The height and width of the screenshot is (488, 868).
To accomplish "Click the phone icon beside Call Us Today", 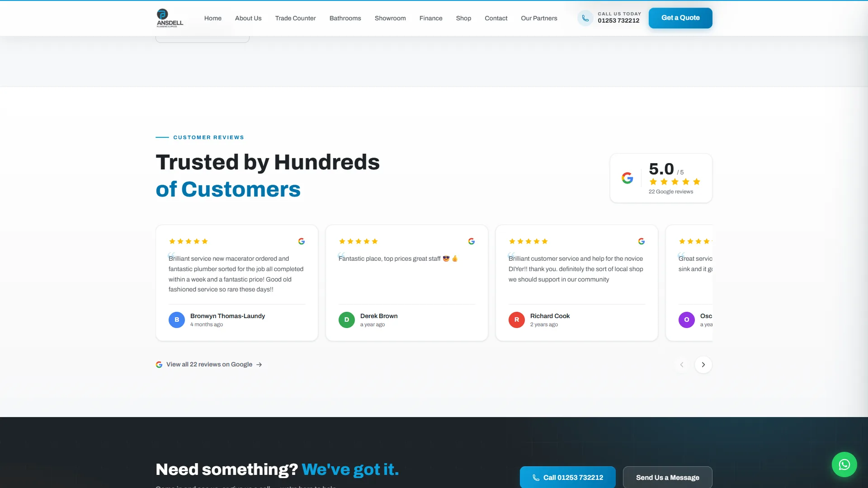I will 585,18.
